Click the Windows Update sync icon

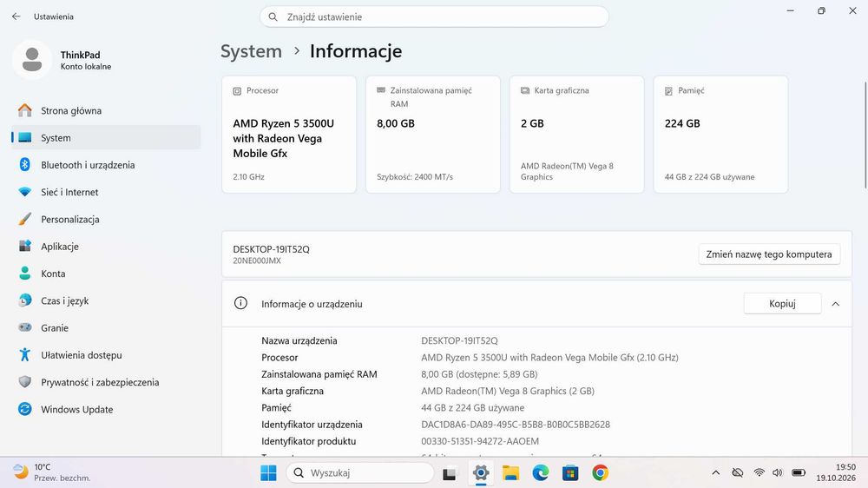pos(25,409)
